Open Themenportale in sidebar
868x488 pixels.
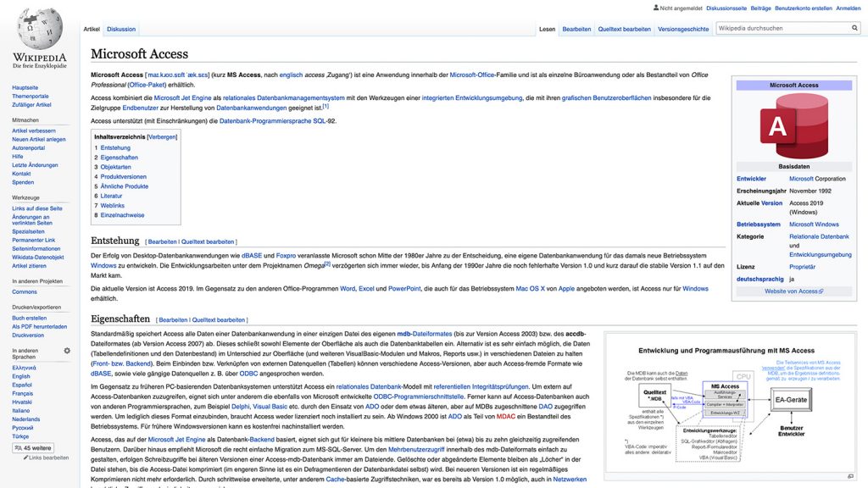(x=31, y=96)
